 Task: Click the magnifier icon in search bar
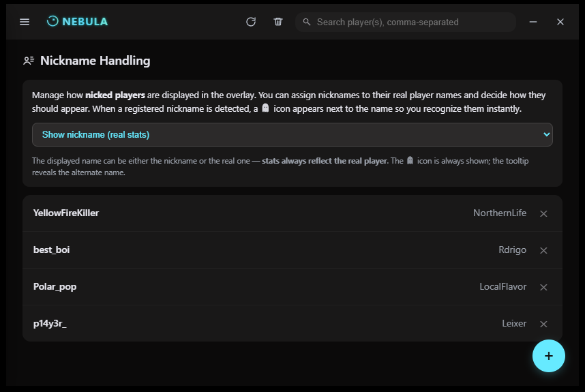[307, 22]
